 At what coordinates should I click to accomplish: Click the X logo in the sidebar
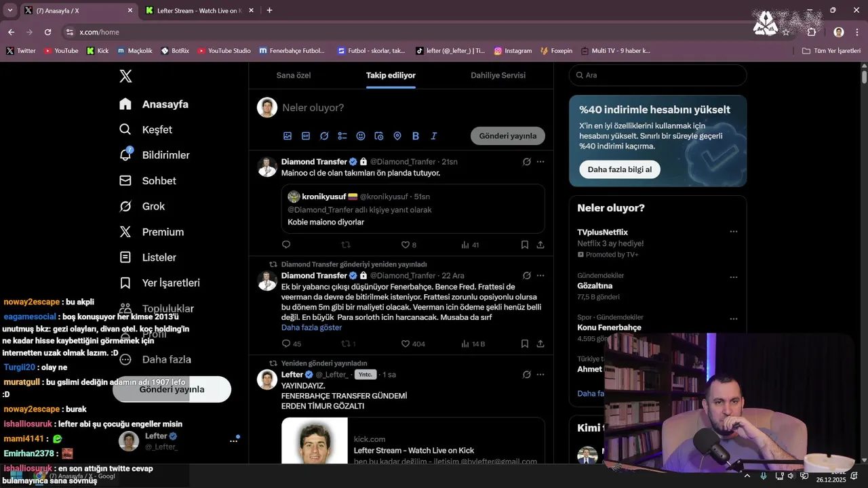[125, 76]
